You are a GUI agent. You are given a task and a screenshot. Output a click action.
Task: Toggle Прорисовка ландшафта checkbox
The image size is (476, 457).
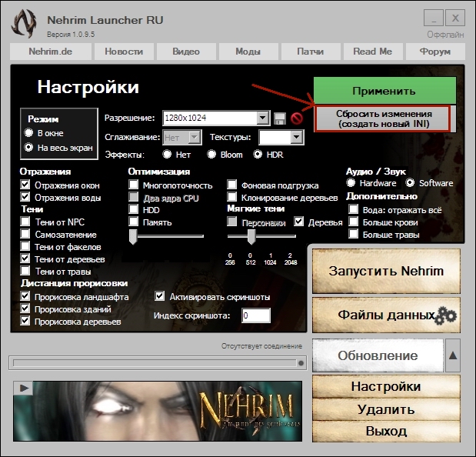25,295
